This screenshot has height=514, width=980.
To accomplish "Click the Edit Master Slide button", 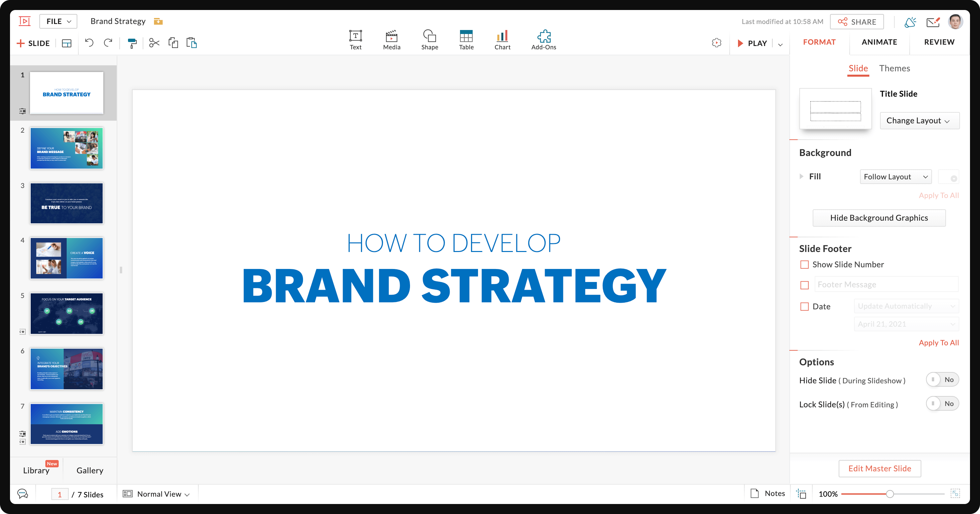I will [x=879, y=468].
